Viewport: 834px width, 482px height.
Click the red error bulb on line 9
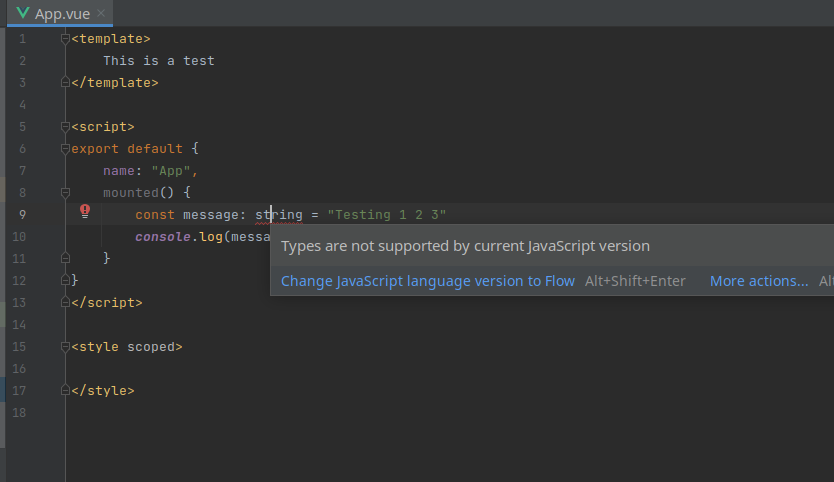(85, 212)
